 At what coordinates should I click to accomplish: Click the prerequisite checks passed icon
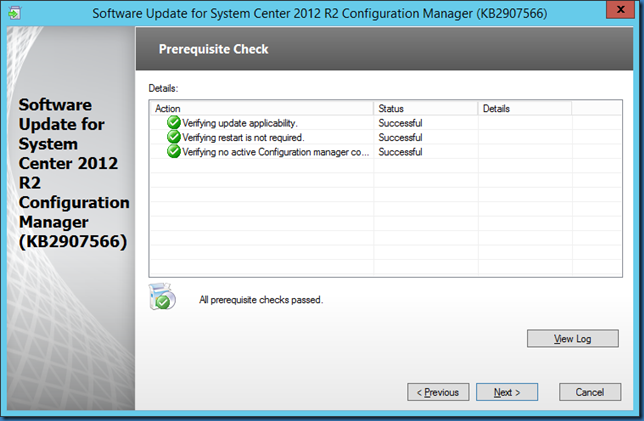pos(160,297)
